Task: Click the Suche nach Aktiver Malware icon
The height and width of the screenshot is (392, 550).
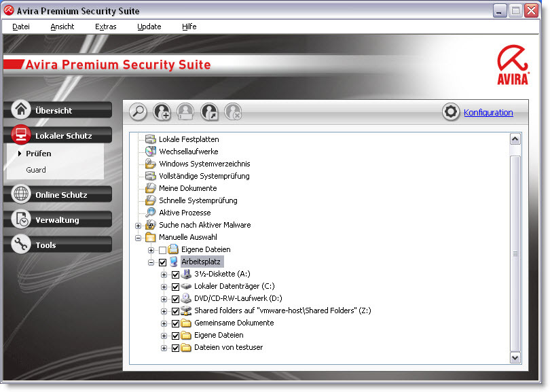Action: (151, 225)
